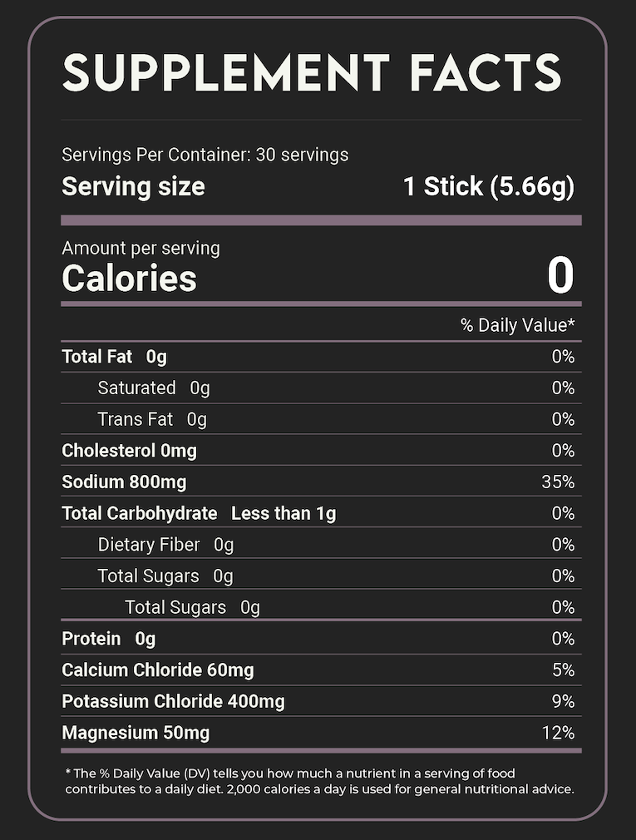Viewport: 636px width, 840px height.
Task: Click the 1 Stick (5.66g) value
Action: pos(488,186)
